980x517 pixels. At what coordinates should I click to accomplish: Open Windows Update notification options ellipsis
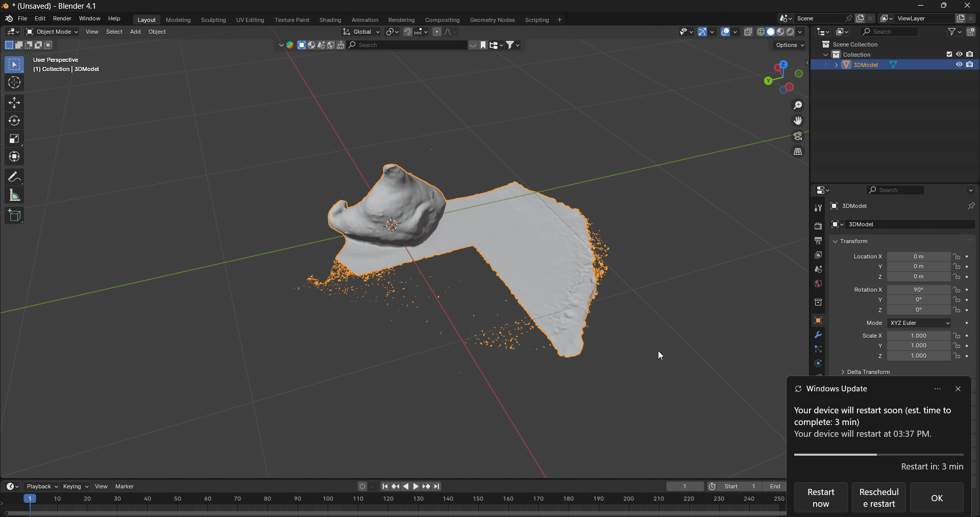(x=938, y=389)
